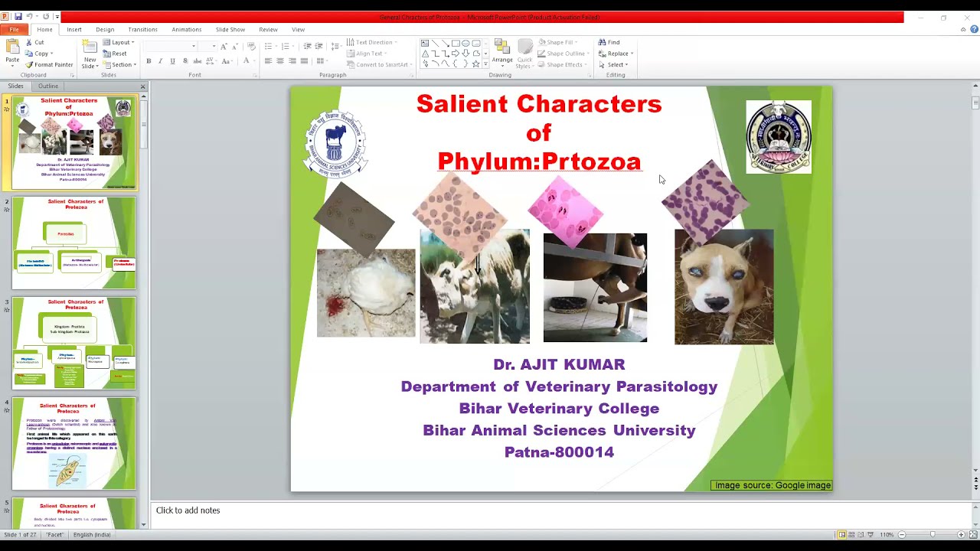Open the Arrange button menu
Image resolution: width=980 pixels, height=551 pixels.
502,54
